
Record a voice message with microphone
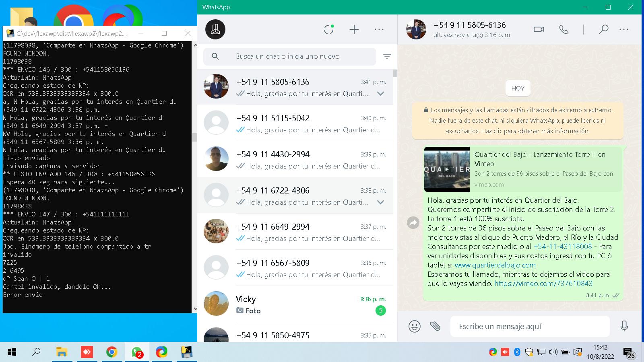point(624,326)
